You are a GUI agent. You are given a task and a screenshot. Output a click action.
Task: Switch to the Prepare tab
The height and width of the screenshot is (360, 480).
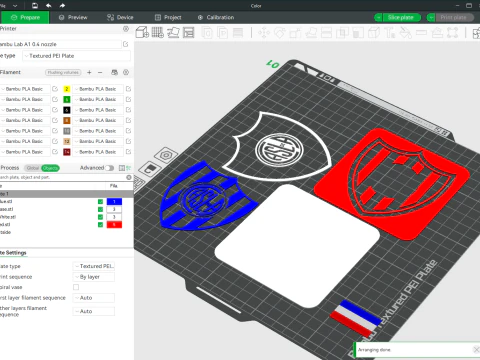pos(25,17)
